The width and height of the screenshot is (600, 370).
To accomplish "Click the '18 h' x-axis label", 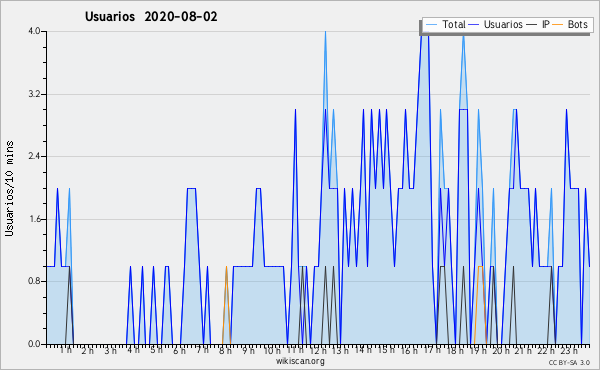I will coord(455,350).
